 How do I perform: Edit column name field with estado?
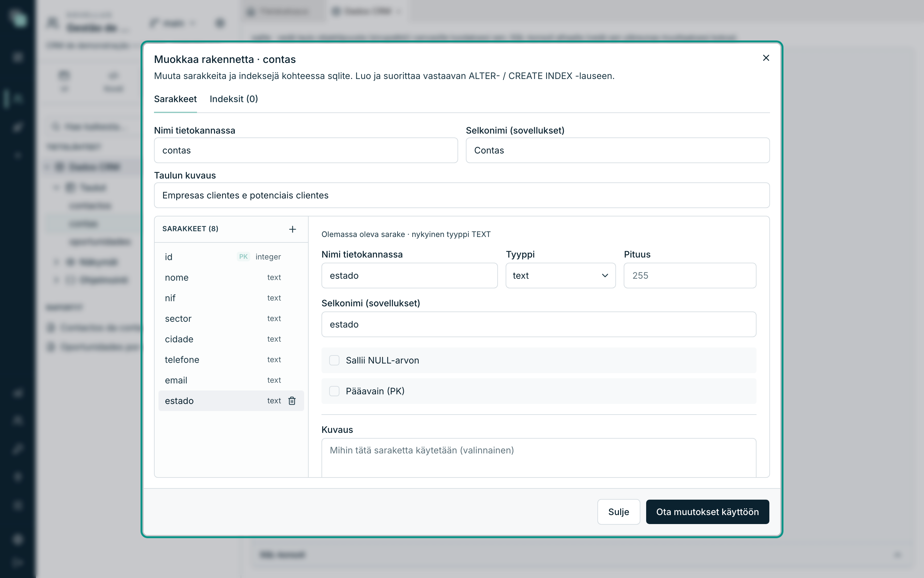tap(409, 276)
